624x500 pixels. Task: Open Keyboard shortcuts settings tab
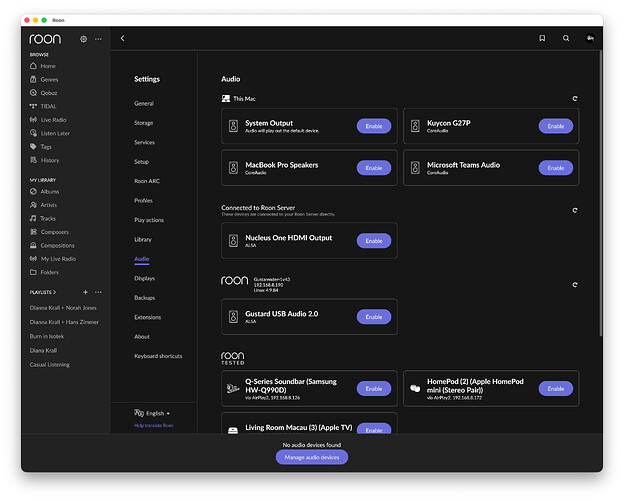pyautogui.click(x=158, y=356)
